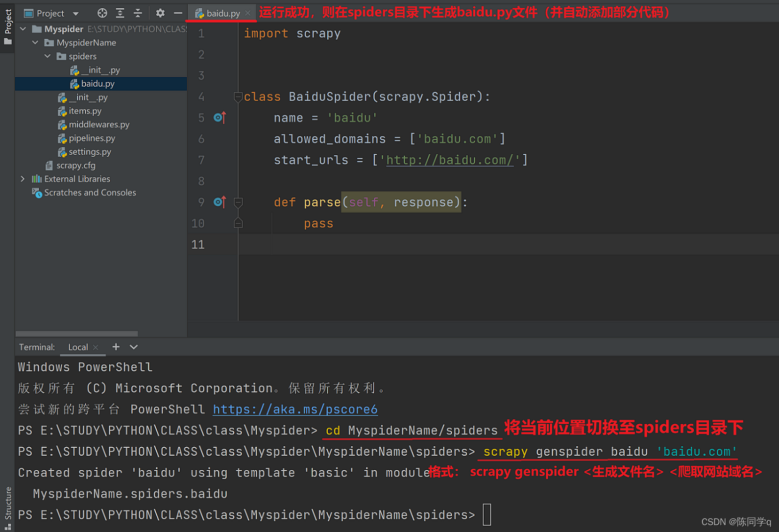Viewport: 779px width, 532px height.
Task: Open the Project view dropdown arrow
Action: [x=75, y=14]
